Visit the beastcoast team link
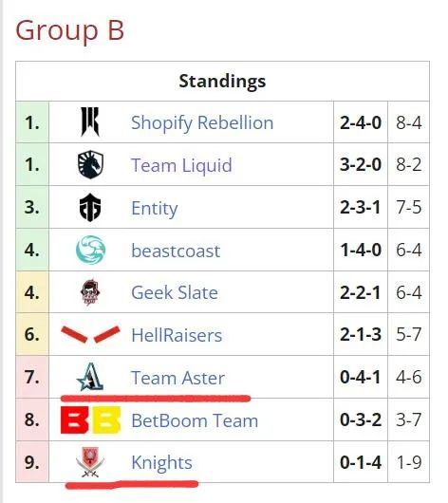448x503 pixels. [176, 251]
